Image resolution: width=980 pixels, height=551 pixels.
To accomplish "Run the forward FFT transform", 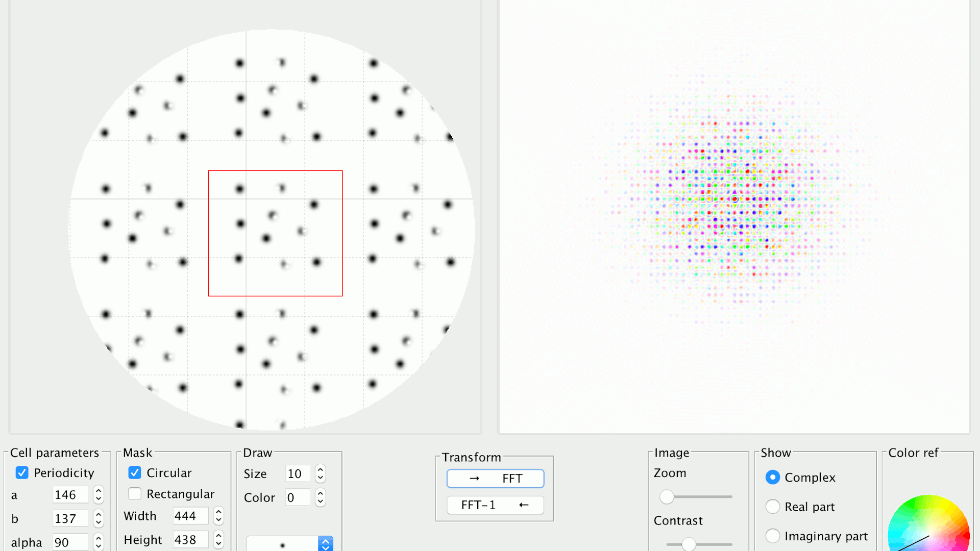I will point(495,479).
